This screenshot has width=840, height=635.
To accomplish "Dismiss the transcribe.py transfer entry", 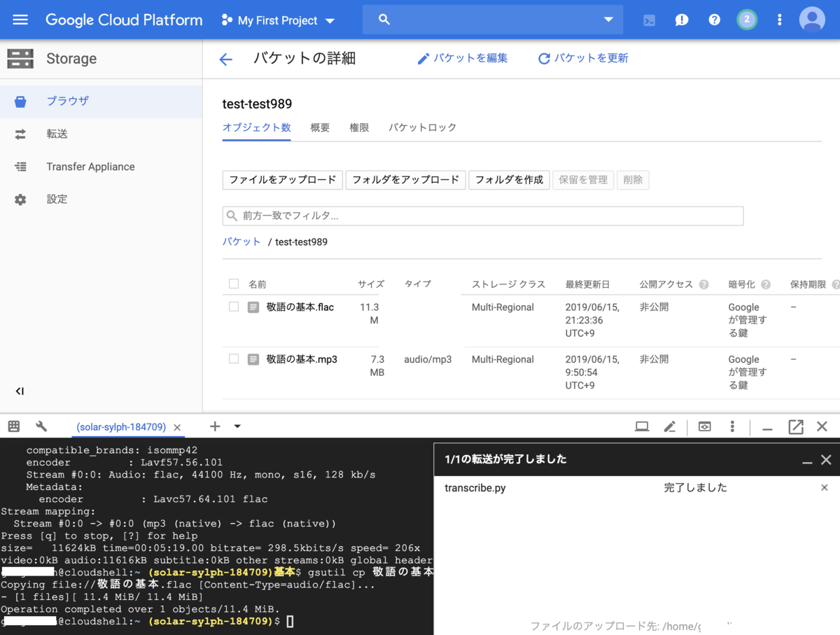I will [x=825, y=487].
